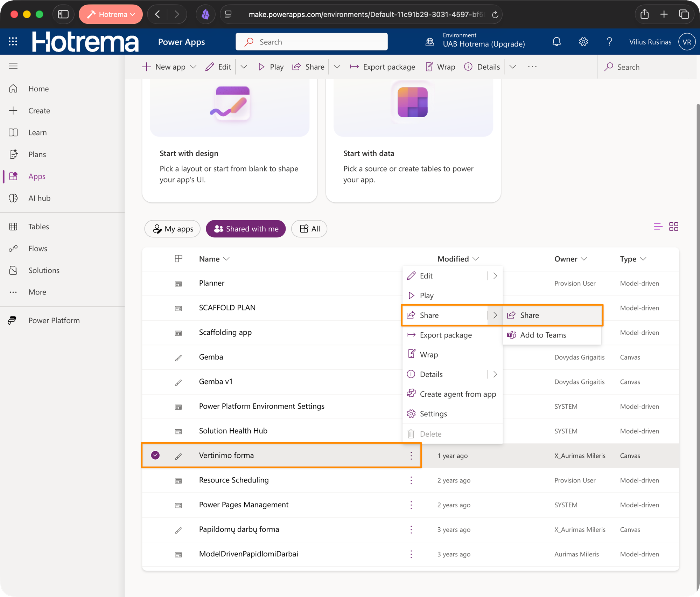Screen dimensions: 700x597
Task: Choose Wrap in the context menu
Action: coord(452,354)
